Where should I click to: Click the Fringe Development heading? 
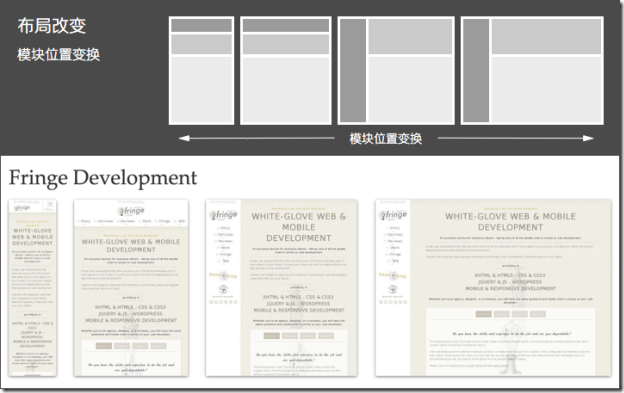pyautogui.click(x=103, y=177)
